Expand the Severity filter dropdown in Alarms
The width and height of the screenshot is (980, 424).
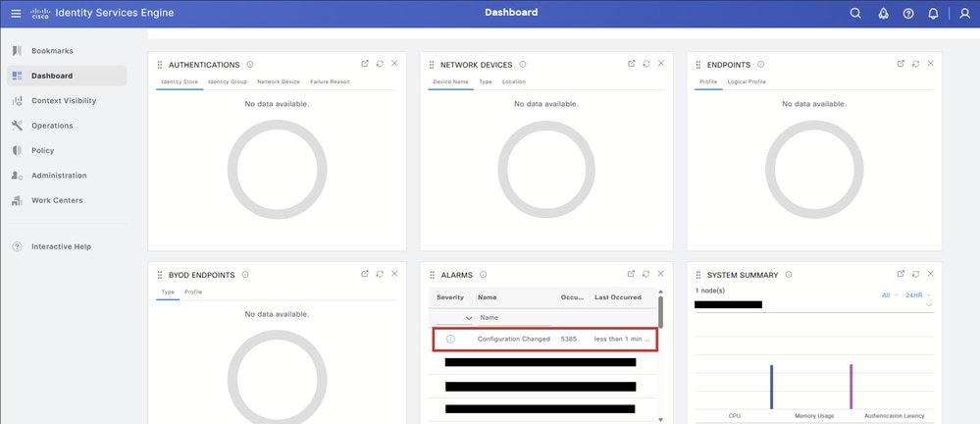point(455,318)
